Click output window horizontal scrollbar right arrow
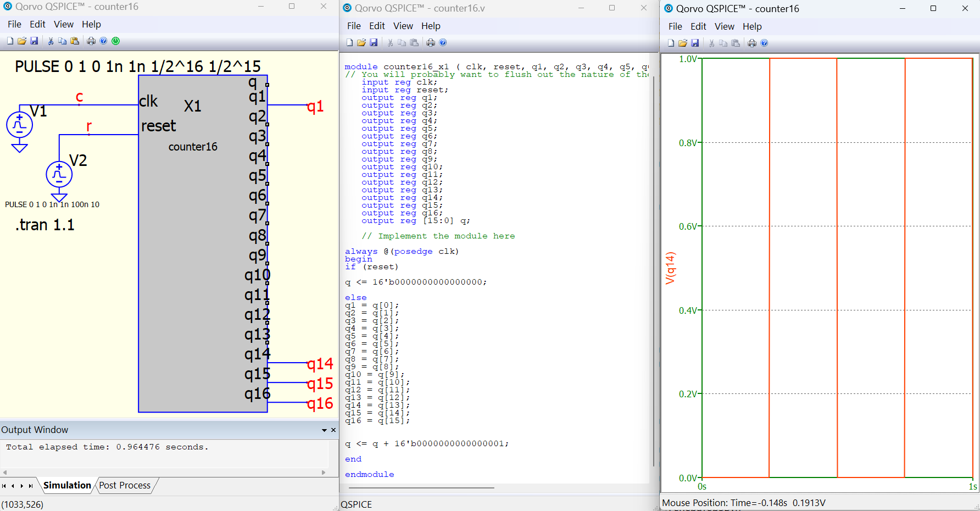 click(324, 473)
